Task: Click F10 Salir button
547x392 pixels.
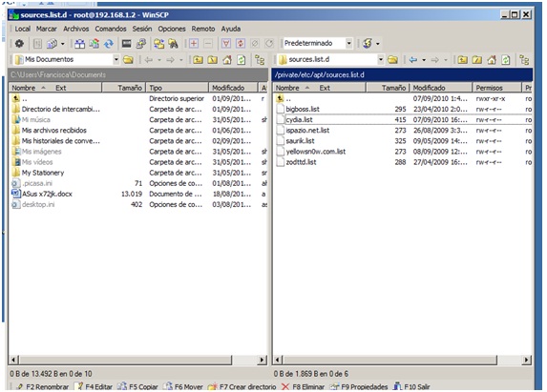Action: 411,387
